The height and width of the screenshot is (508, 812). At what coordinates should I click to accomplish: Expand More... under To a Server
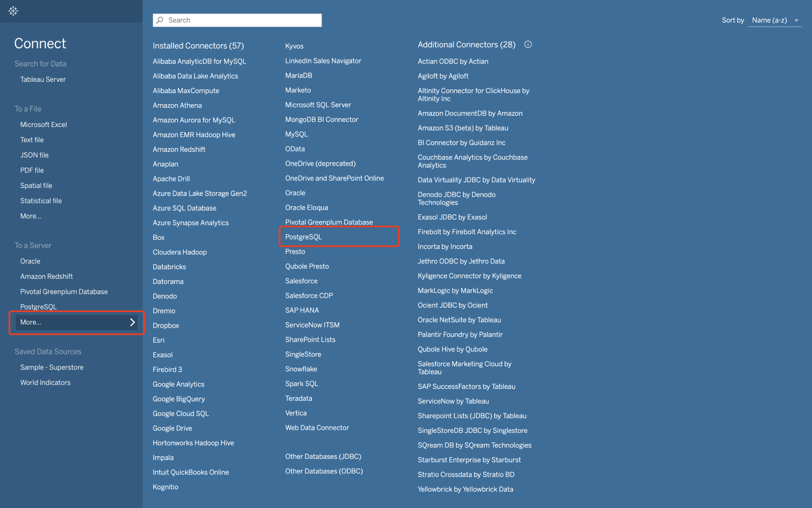[x=76, y=322]
